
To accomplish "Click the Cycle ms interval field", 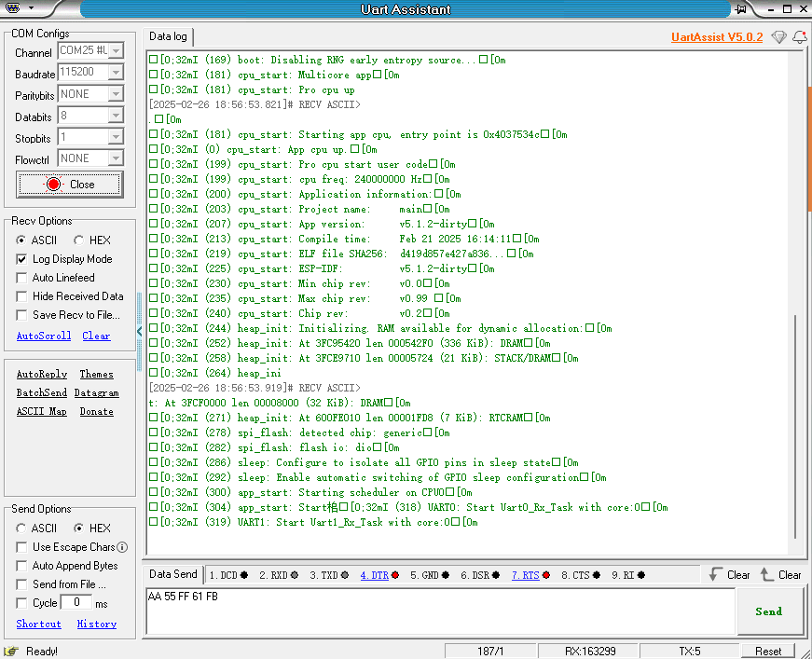I will pyautogui.click(x=76, y=602).
